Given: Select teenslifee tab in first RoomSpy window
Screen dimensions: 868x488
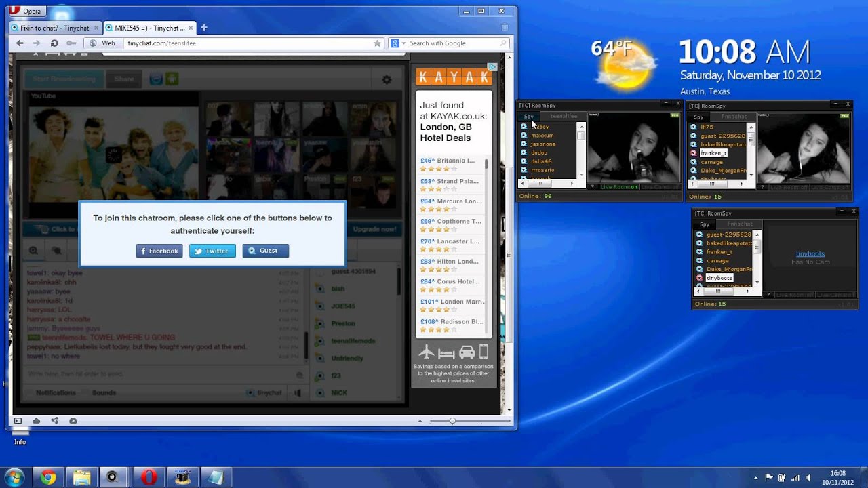Looking at the screenshot, I should pyautogui.click(x=564, y=117).
